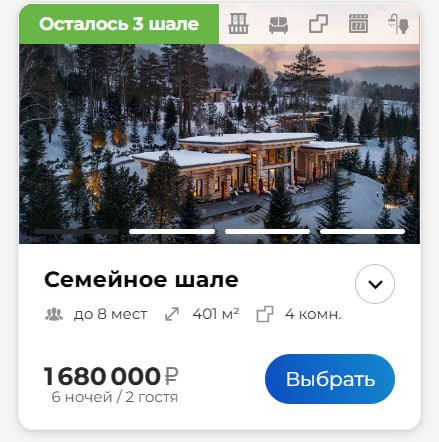Click the 'Осталось 3 шале' green badge
Screen dimensions: 439x442
click(x=119, y=24)
